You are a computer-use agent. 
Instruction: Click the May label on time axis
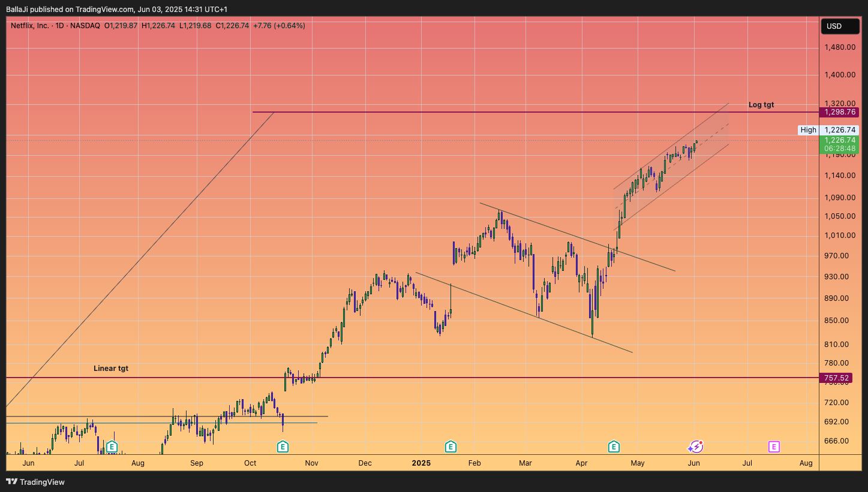(x=637, y=463)
